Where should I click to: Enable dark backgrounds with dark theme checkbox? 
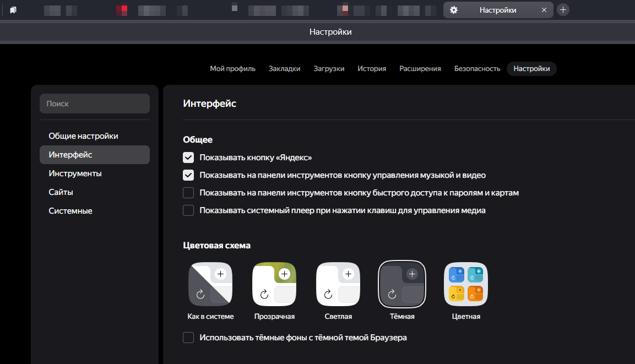(x=189, y=338)
